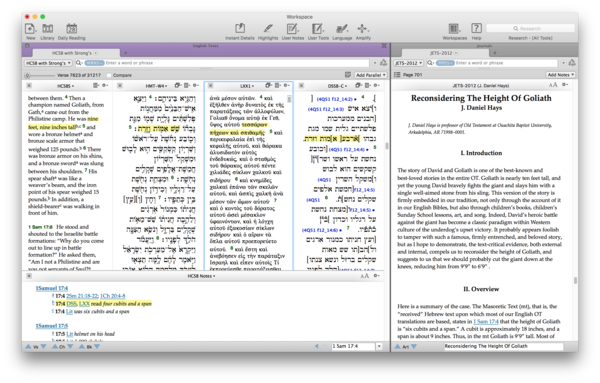Add a new tab in Journals zone
The width and height of the screenshot is (600, 383).
(495, 53)
